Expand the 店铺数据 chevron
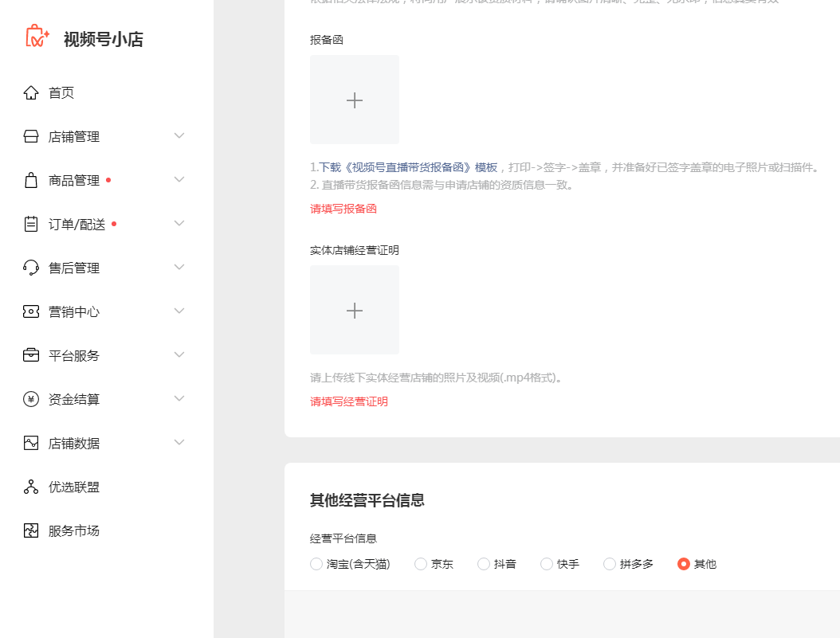This screenshot has width=840, height=638. click(x=179, y=443)
